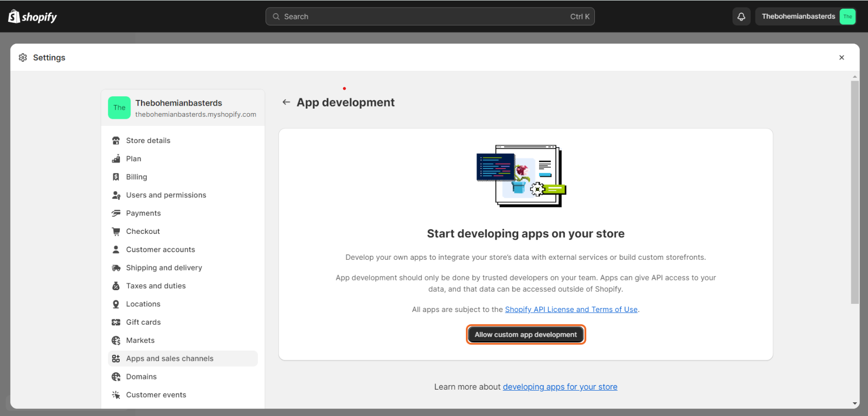Click Start developing apps on your store heading

click(526, 234)
